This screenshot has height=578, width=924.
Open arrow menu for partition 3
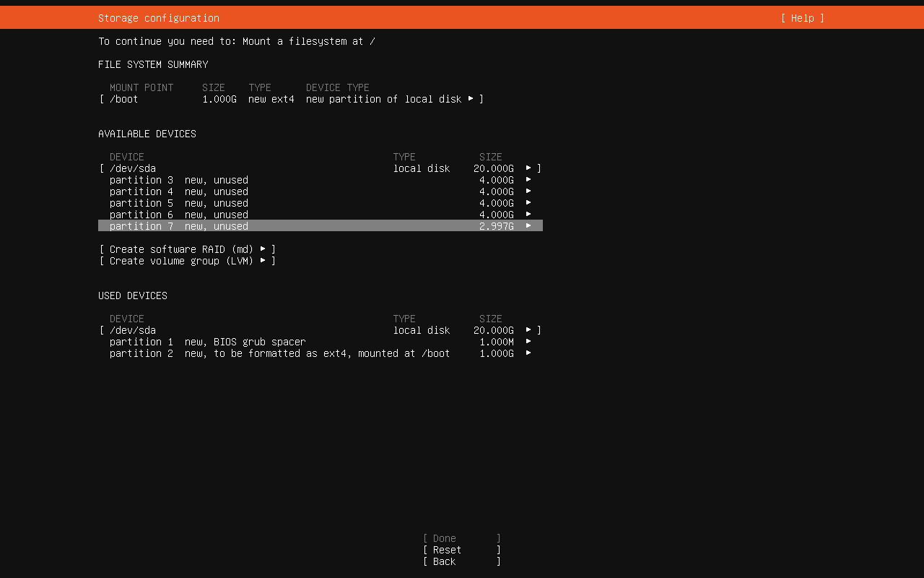(528, 179)
